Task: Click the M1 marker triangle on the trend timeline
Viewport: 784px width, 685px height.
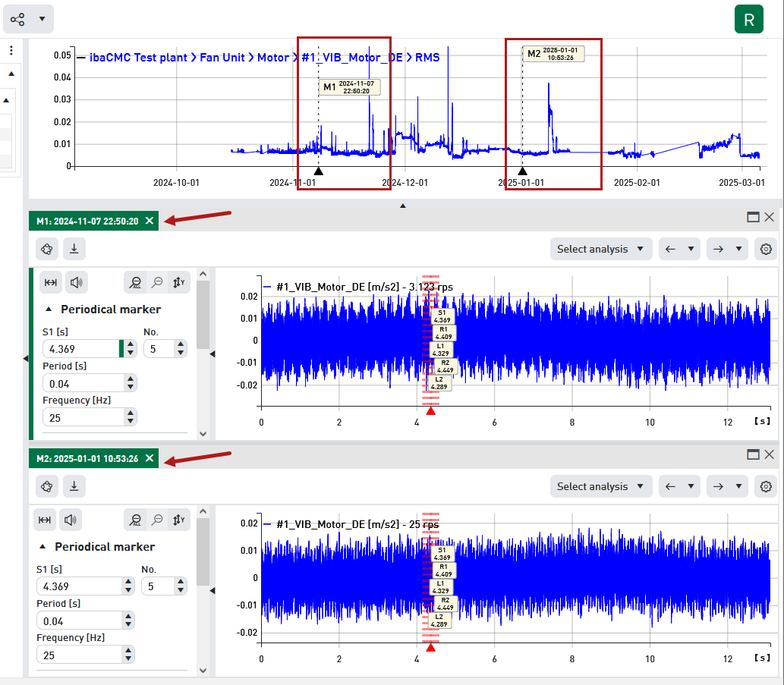Action: pos(318,171)
